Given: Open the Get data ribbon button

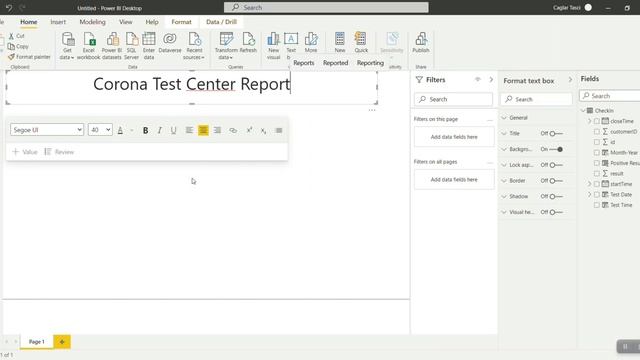Looking at the screenshot, I should click(67, 46).
